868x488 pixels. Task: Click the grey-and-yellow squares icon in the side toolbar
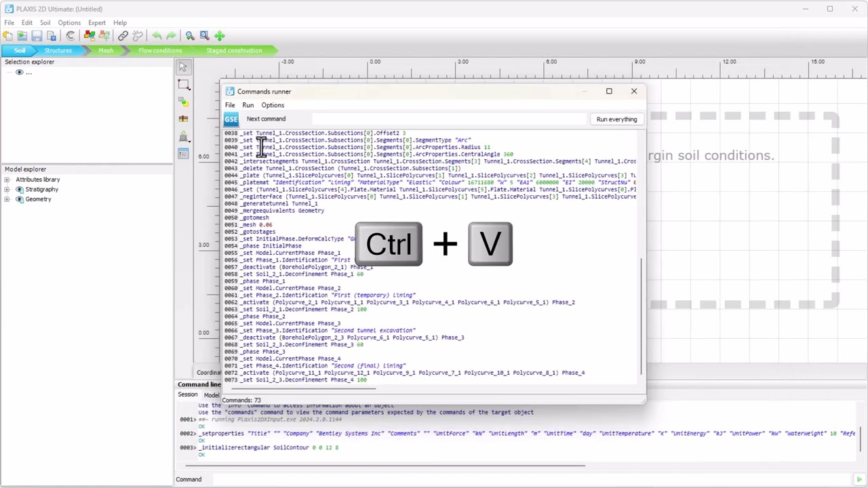coord(183,102)
